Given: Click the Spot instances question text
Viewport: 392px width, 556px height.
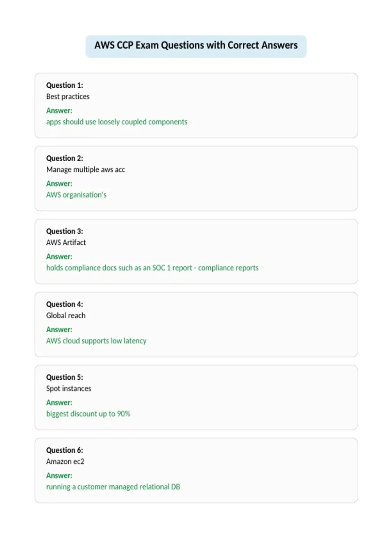Looking at the screenshot, I should [69, 389].
